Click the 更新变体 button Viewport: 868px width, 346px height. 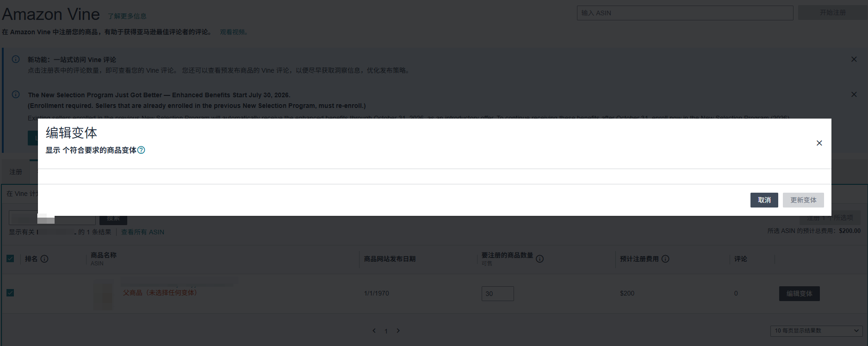[x=803, y=200]
